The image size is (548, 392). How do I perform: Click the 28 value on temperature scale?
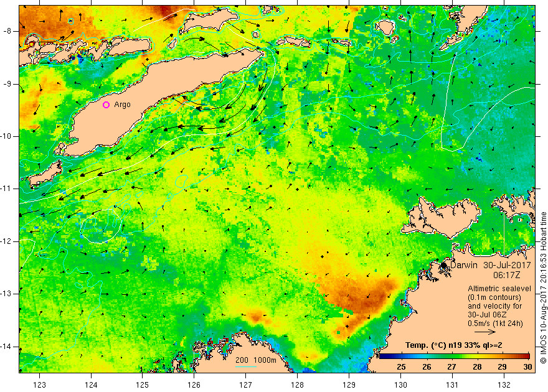pos(477,366)
